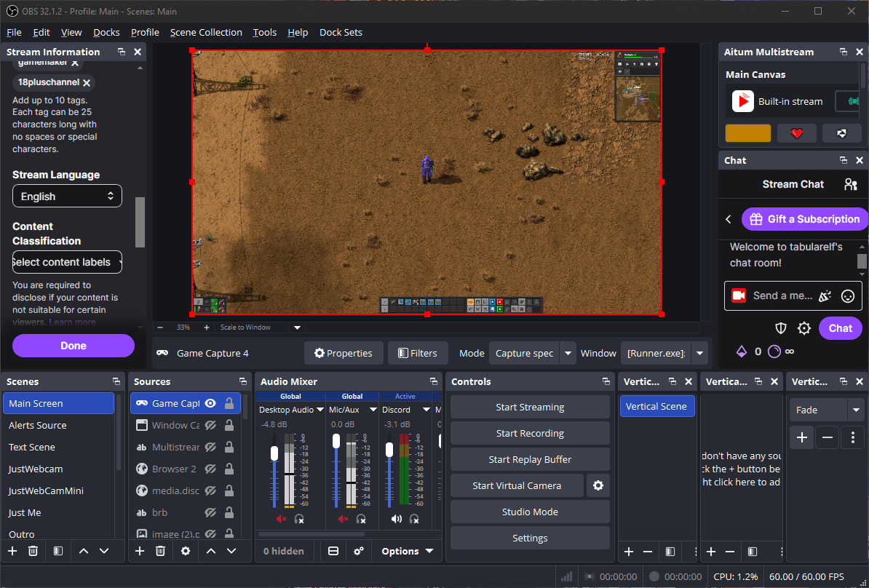
Task: Open the Scene Collection menu
Action: point(206,32)
